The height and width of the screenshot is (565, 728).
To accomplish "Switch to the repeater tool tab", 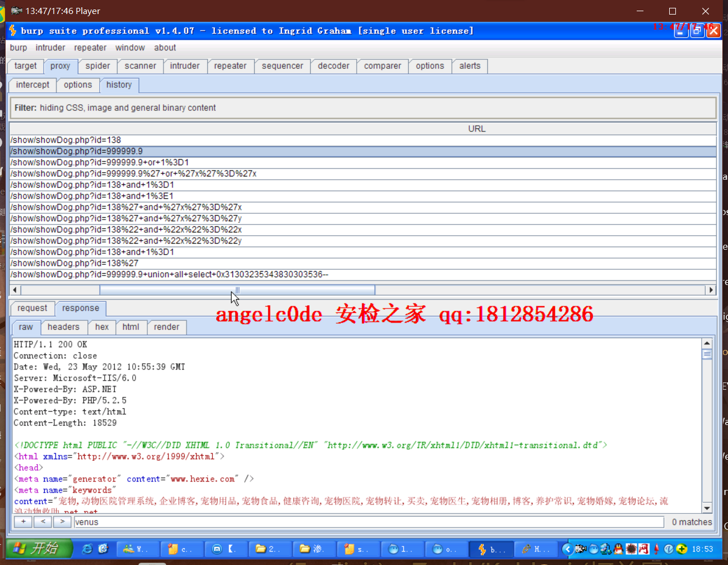I will 230,66.
